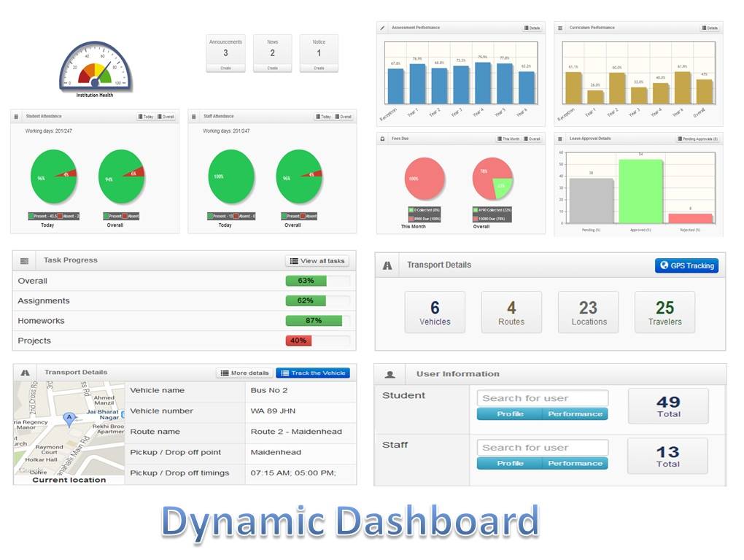Open GPS Tracking
The height and width of the screenshot is (560, 744).
[x=686, y=265]
